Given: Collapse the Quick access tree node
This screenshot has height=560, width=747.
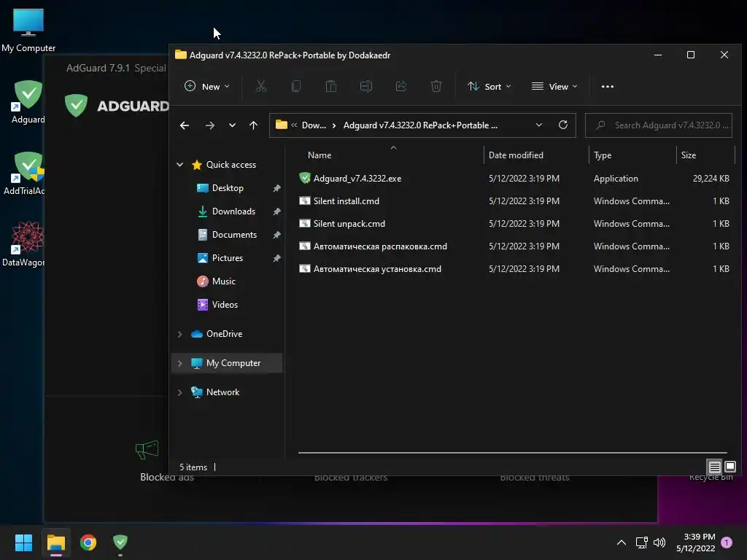Looking at the screenshot, I should (179, 164).
